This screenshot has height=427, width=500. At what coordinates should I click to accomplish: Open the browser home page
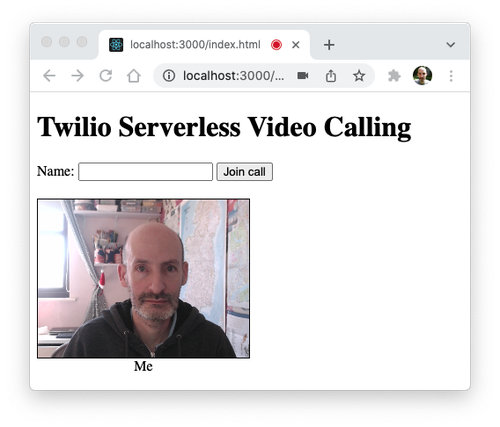click(x=134, y=76)
